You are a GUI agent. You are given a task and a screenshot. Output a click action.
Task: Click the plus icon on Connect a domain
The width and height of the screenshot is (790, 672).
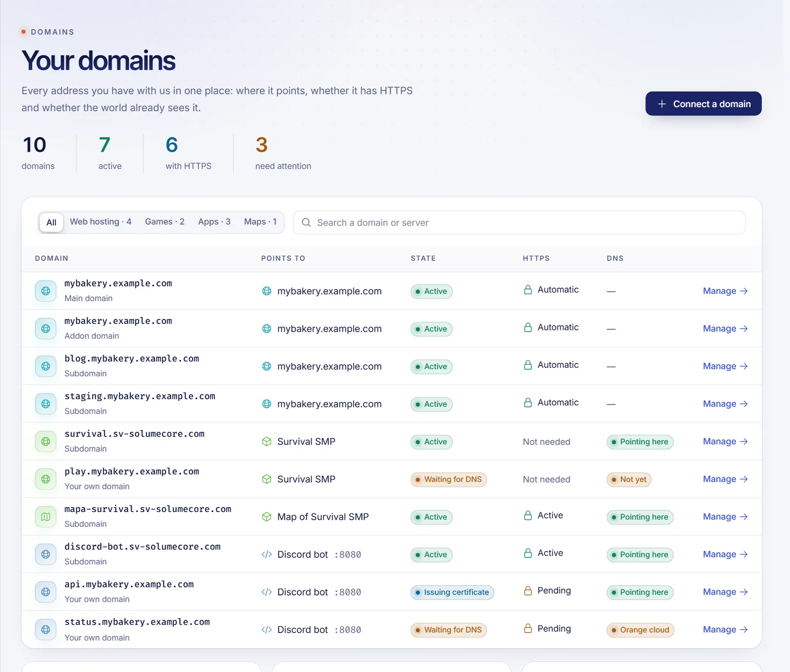pos(662,104)
